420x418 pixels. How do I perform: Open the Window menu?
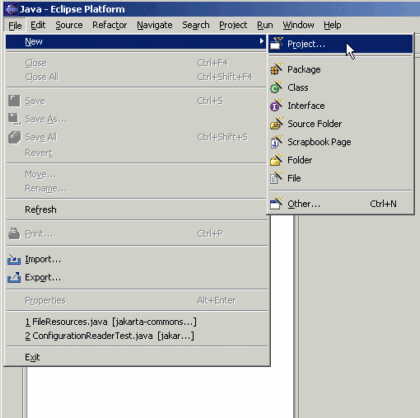298,25
